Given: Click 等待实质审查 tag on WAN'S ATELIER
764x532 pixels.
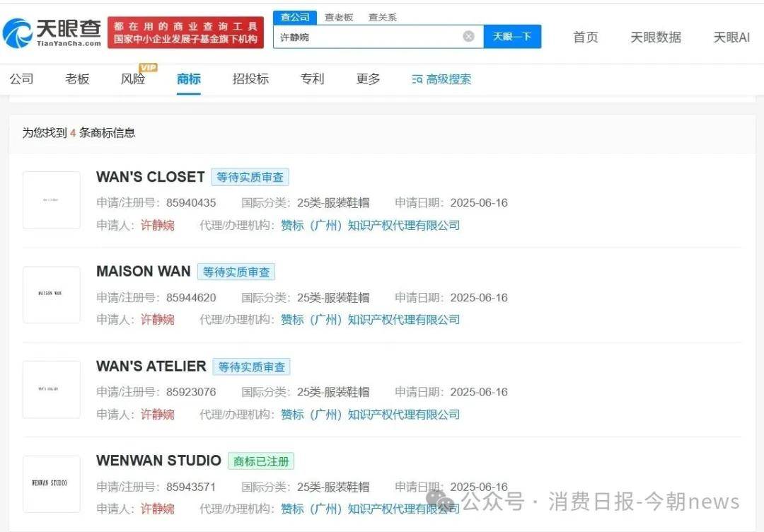Looking at the screenshot, I should pyautogui.click(x=251, y=367).
